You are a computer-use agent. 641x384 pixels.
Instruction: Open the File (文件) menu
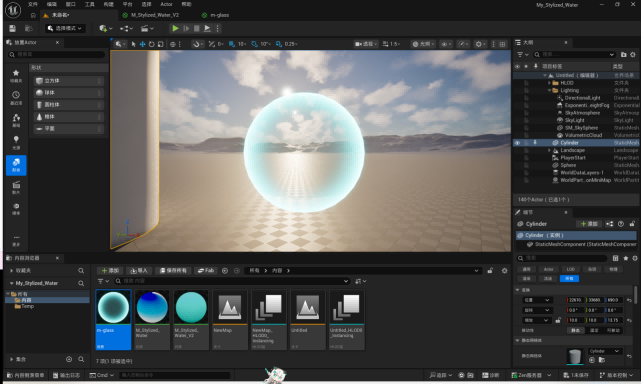tap(33, 4)
